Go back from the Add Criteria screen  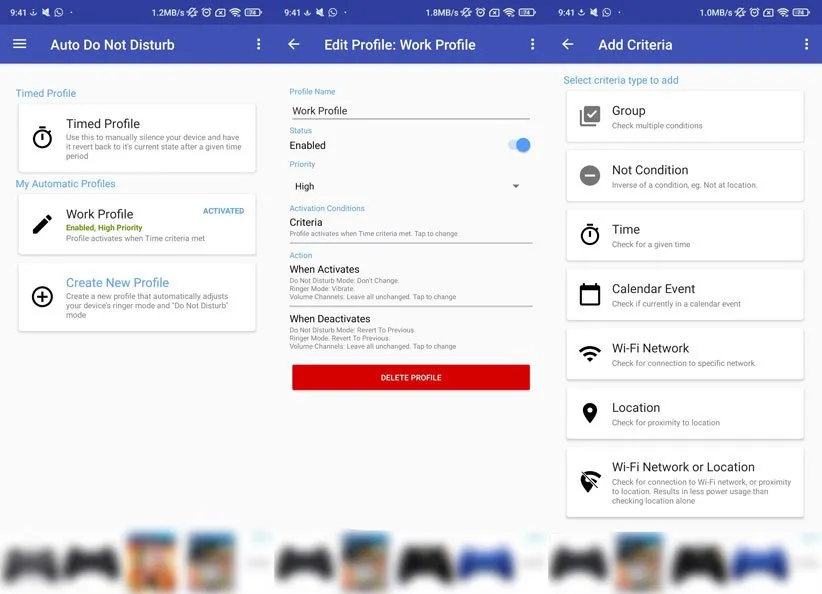[568, 44]
